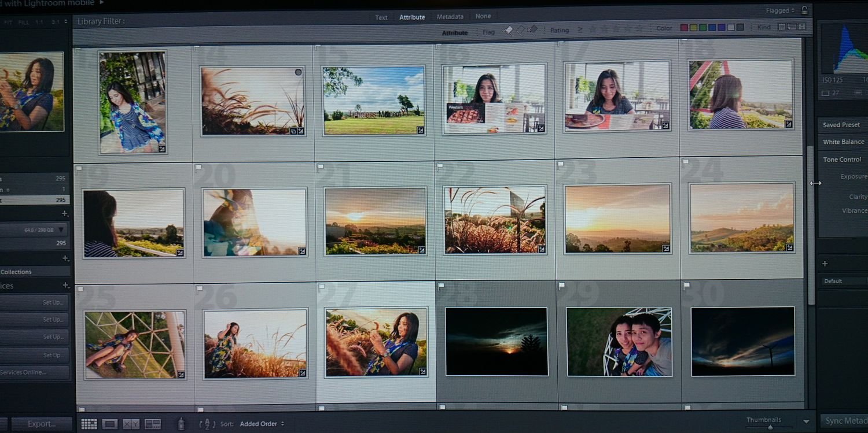Switch to Grid view

pyautogui.click(x=89, y=424)
